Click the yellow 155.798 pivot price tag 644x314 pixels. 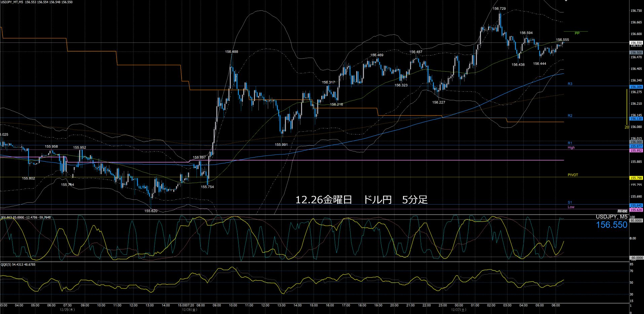pos(636,178)
